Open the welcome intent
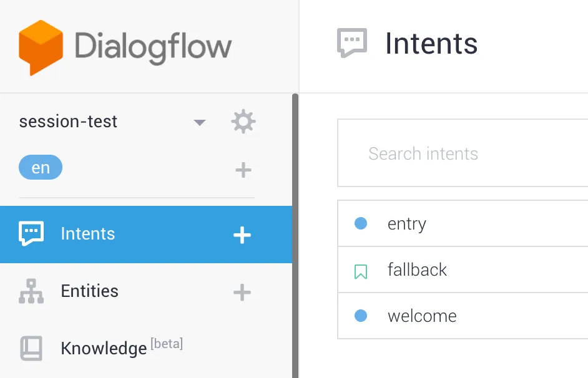This screenshot has width=588, height=378. point(422,316)
